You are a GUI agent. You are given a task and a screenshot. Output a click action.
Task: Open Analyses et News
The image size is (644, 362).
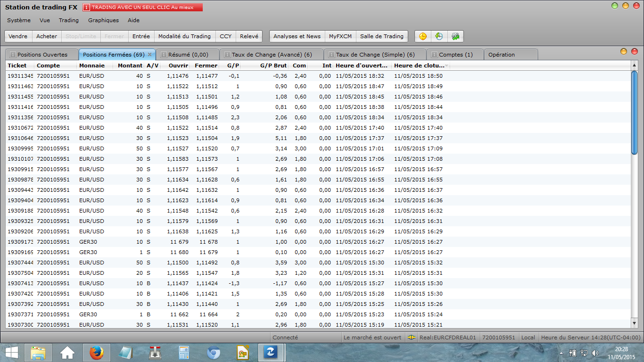[297, 36]
